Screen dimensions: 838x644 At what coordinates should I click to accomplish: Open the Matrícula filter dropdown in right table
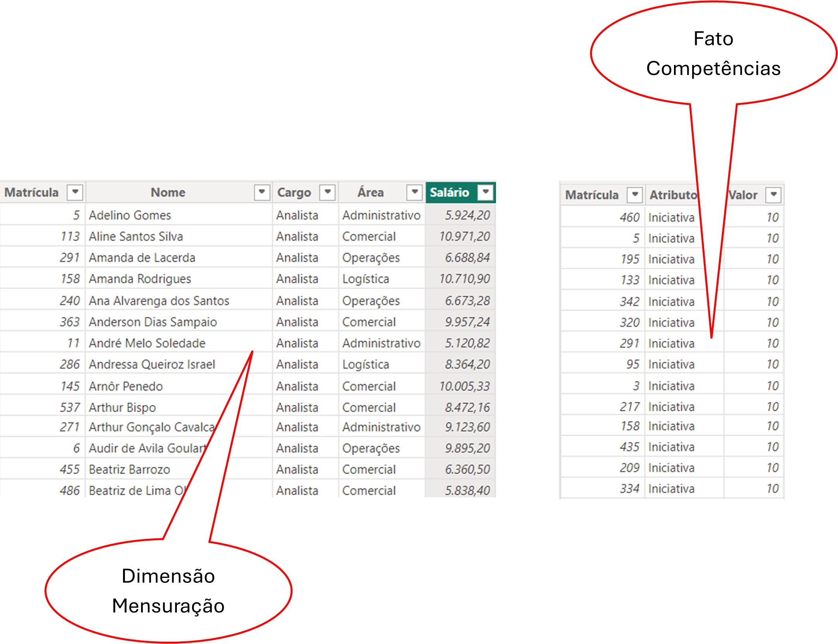(x=635, y=195)
